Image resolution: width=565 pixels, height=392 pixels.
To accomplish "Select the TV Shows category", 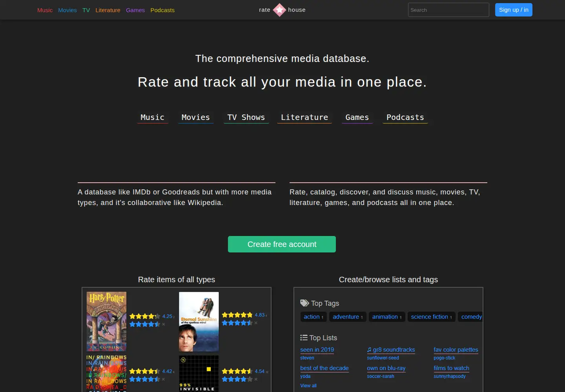I will coord(246,118).
